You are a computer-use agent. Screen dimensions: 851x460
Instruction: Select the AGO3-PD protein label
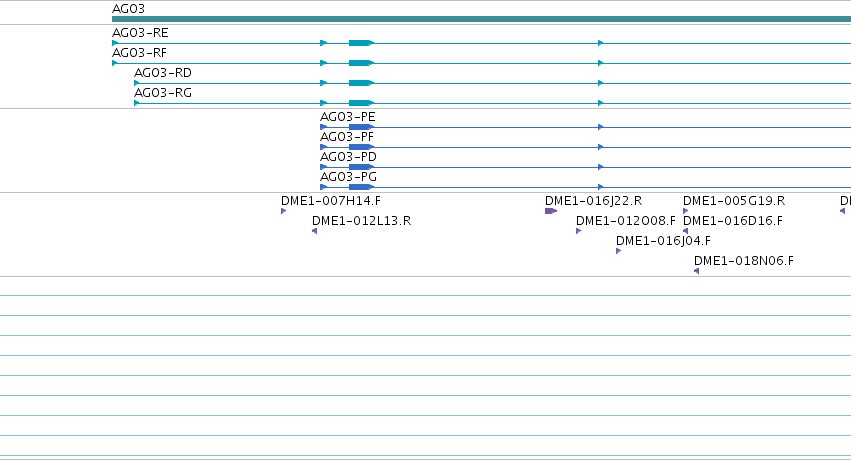click(x=348, y=157)
